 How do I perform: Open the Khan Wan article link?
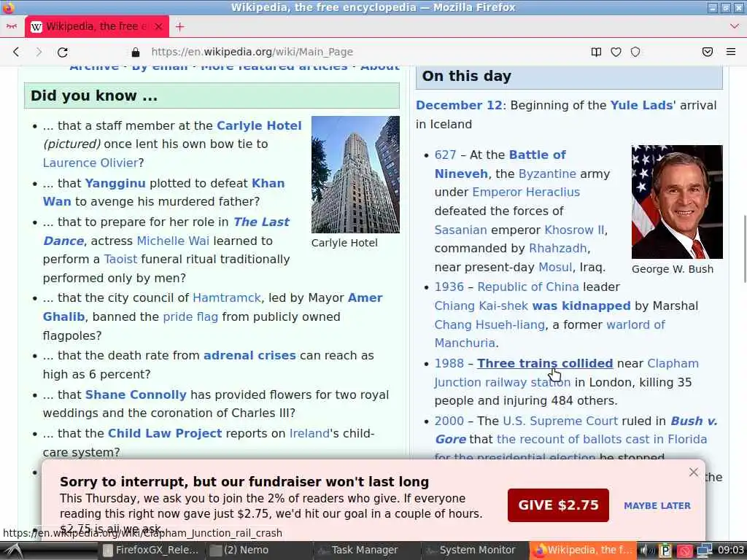click(268, 183)
